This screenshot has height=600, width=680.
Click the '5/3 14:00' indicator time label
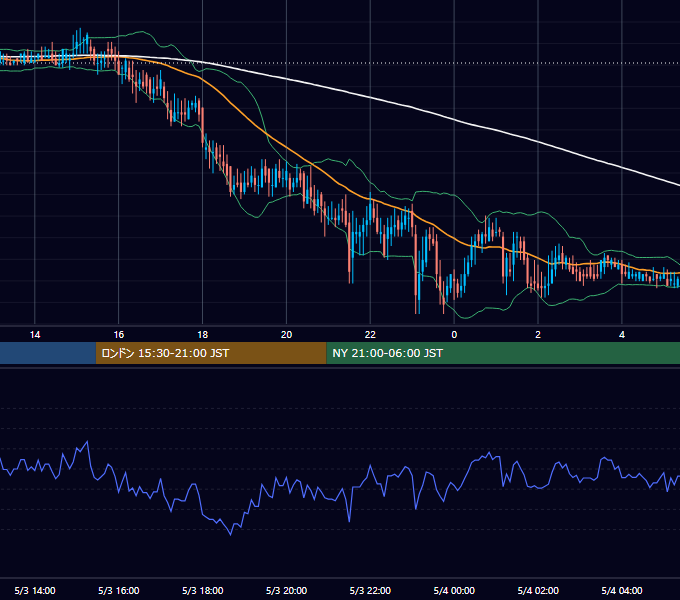point(35,590)
